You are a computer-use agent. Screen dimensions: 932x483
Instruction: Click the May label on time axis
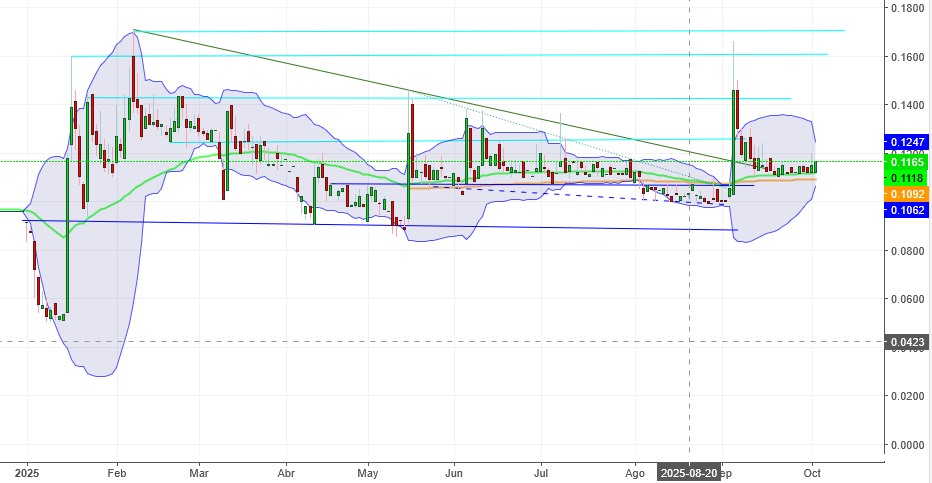368,473
